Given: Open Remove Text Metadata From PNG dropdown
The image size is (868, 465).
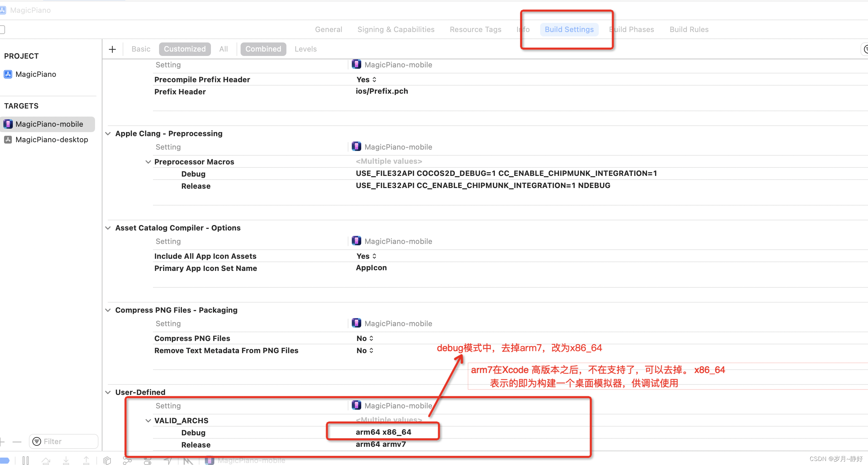Looking at the screenshot, I should coord(365,350).
